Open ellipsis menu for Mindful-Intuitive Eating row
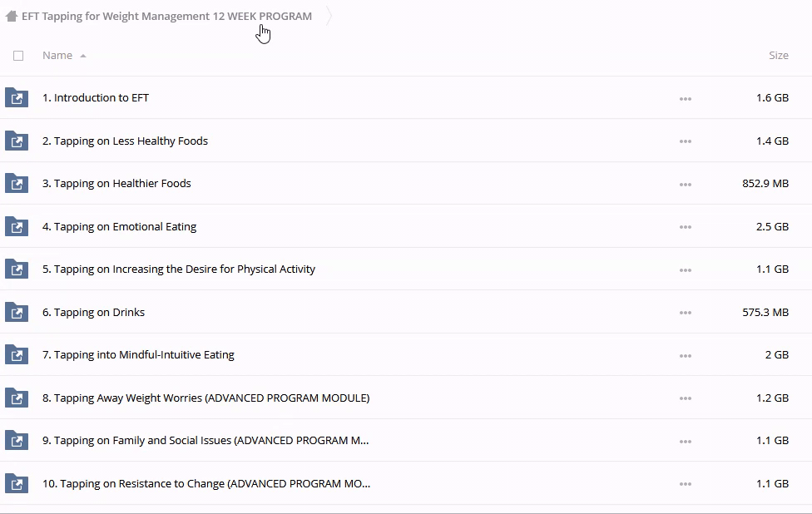Screen dimensions: 812x514 (686, 356)
